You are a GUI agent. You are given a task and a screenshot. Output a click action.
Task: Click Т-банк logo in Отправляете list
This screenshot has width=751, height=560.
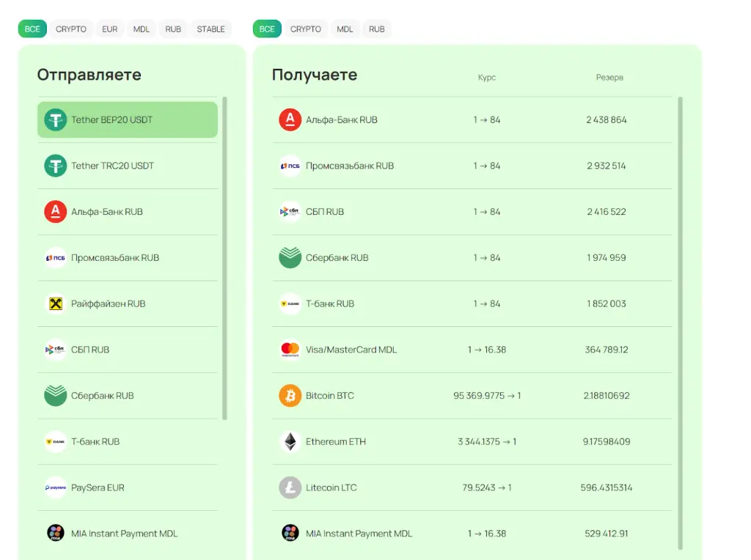[x=56, y=441]
